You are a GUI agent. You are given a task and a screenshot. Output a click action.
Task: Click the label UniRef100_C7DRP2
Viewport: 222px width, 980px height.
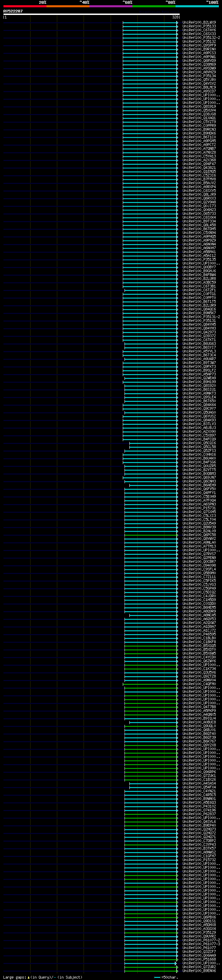[x=199, y=841]
